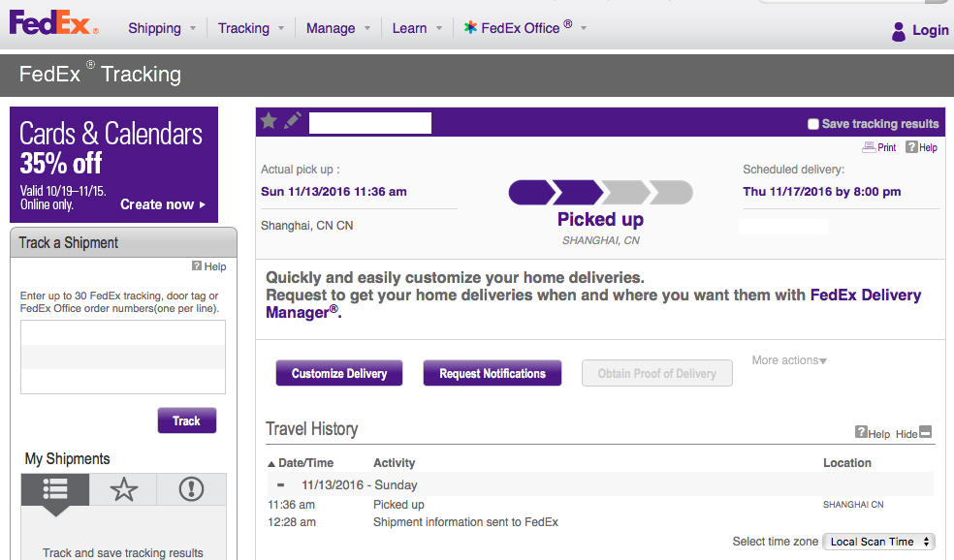Click 'Sun 11/13/2016 11:36 am' pickup
This screenshot has width=954, height=560.
click(334, 192)
